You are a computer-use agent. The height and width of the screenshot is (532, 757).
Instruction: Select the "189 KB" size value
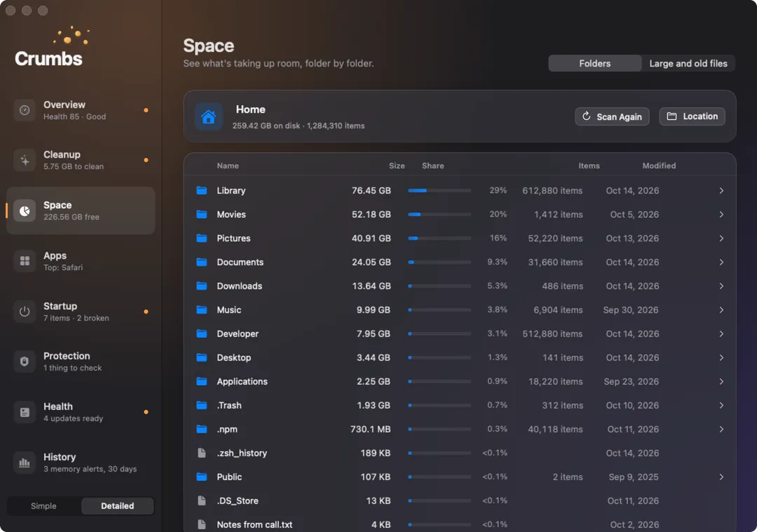(x=376, y=453)
